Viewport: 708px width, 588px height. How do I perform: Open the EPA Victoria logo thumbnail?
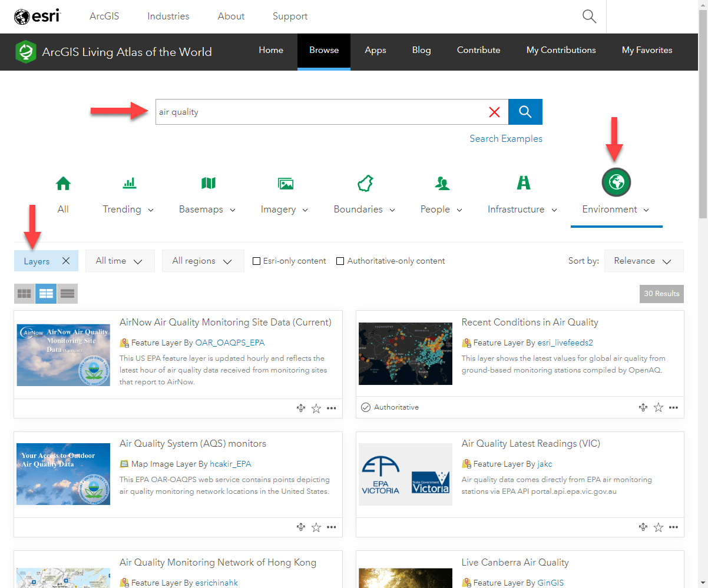pos(405,474)
